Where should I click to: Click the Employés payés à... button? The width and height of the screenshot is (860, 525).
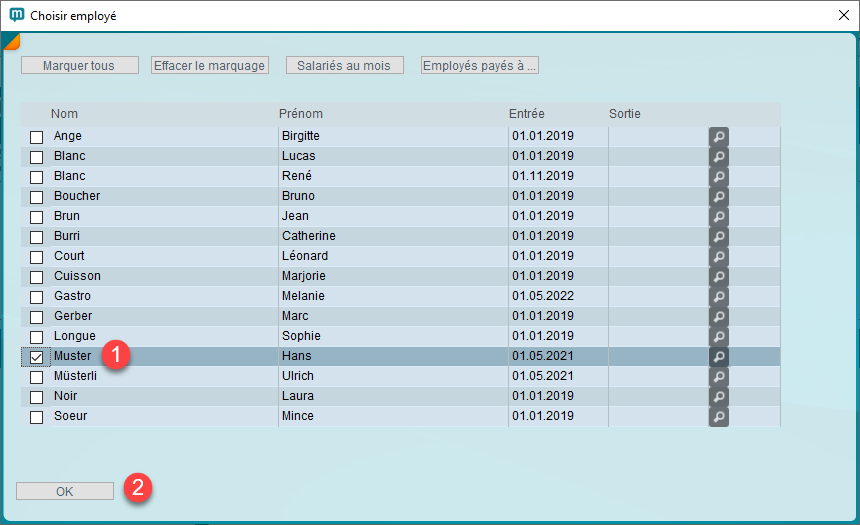(x=480, y=65)
